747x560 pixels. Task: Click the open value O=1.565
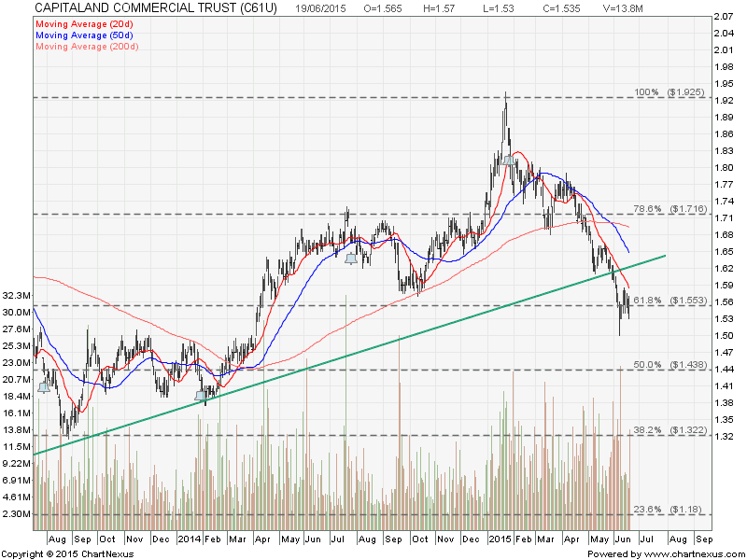pos(383,8)
